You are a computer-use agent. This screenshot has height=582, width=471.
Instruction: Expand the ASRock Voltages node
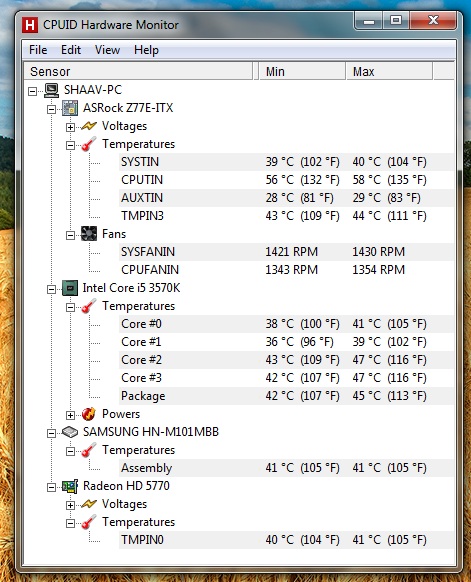click(x=70, y=127)
